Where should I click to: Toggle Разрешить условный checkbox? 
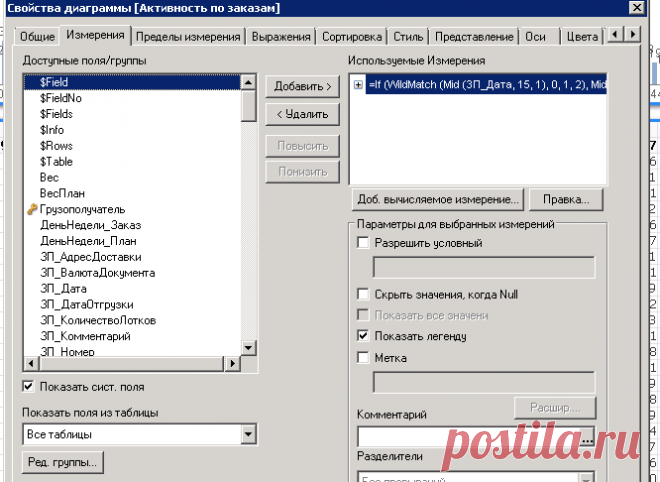[x=363, y=242]
